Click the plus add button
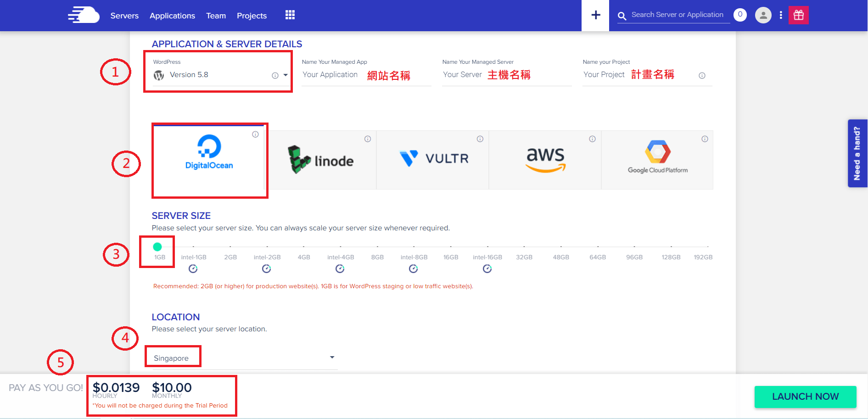Viewport: 868px width, 419px height. [595, 15]
